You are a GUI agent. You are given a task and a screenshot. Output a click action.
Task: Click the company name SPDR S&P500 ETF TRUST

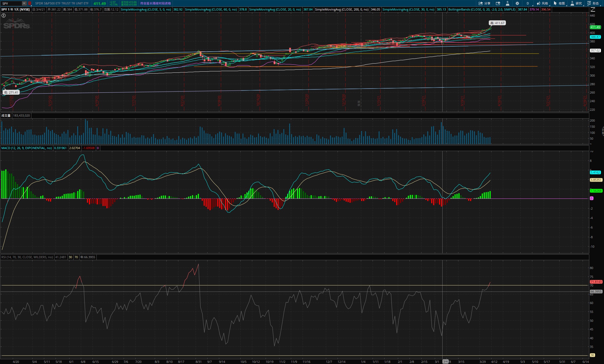[62, 3]
